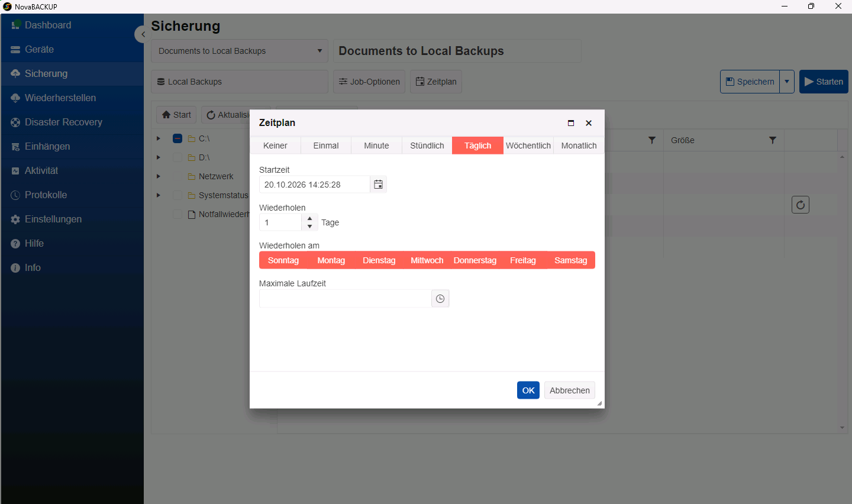852x504 pixels.
Task: Close the Zeitplan dialog
Action: (x=589, y=123)
